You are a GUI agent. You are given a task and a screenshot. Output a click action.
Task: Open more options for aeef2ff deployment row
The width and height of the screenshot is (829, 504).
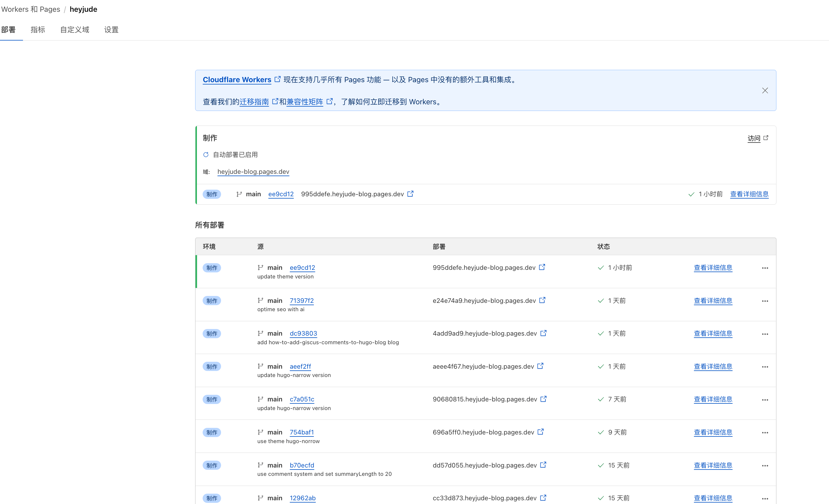click(765, 367)
